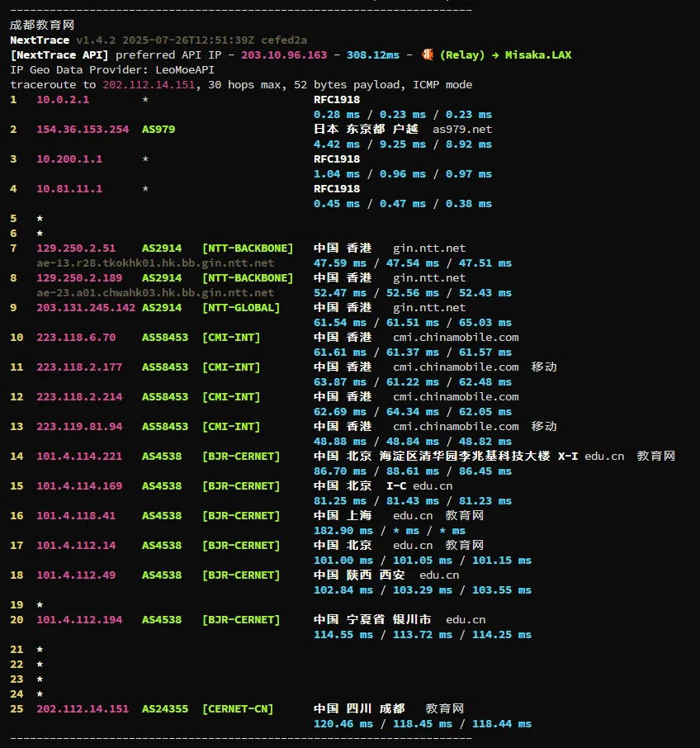700x748 pixels.
Task: Click hop 12 IP 223.118.2.214
Action: [79, 396]
